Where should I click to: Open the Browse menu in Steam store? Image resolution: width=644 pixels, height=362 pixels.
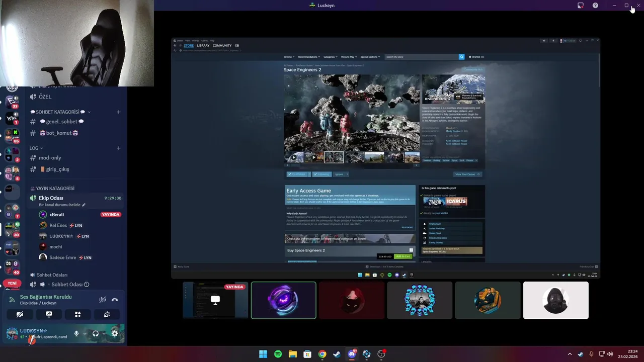(x=289, y=57)
